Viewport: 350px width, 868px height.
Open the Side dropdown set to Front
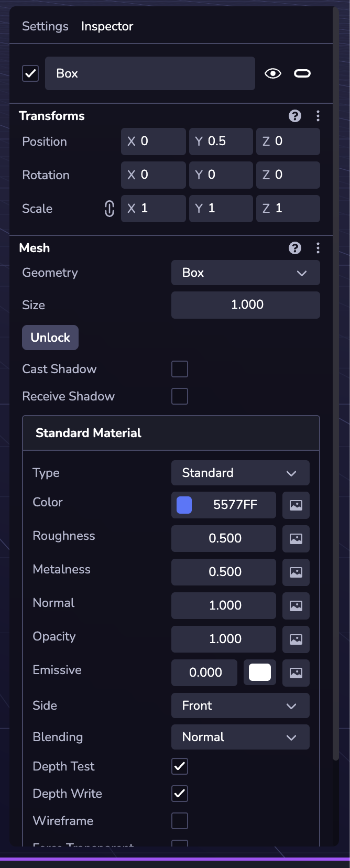[240, 706]
